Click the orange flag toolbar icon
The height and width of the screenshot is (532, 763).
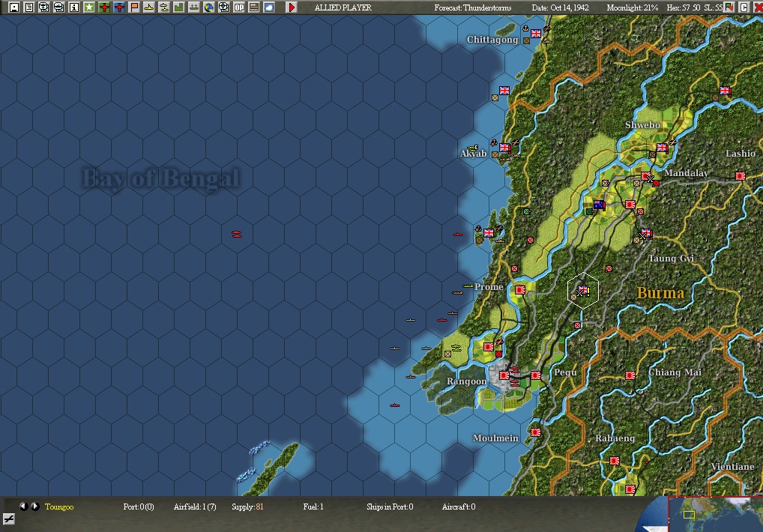coord(134,7)
